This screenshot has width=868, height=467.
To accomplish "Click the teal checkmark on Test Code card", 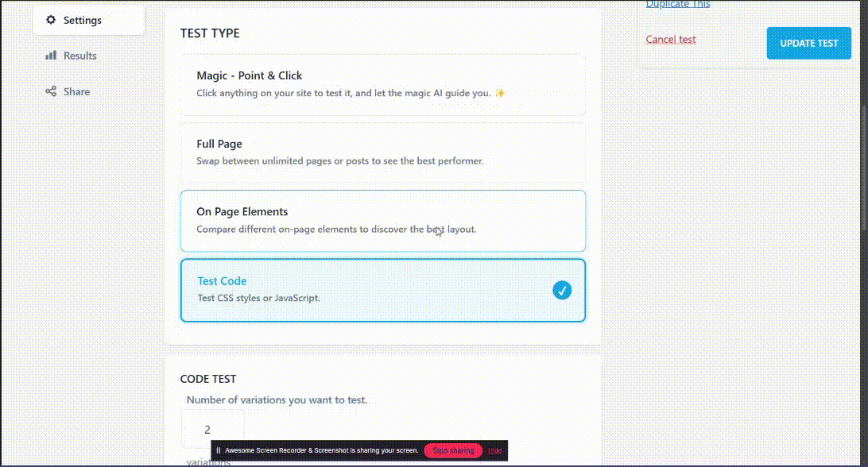I will pyautogui.click(x=562, y=290).
